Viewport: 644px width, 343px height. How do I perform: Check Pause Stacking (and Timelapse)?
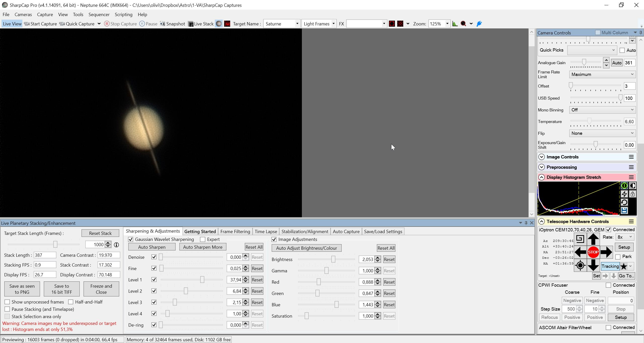(x=7, y=309)
